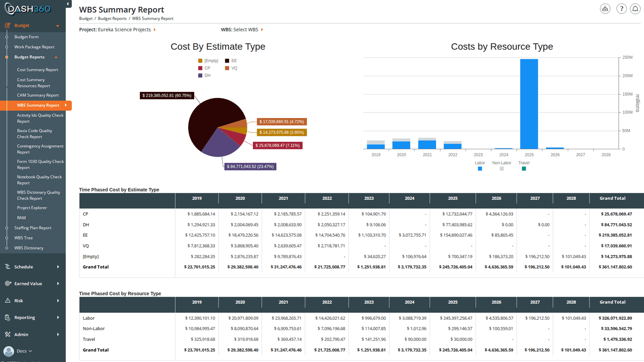The width and height of the screenshot is (644, 362).
Task: Open Activity Ids Quality Check Report
Action: pyautogui.click(x=40, y=119)
